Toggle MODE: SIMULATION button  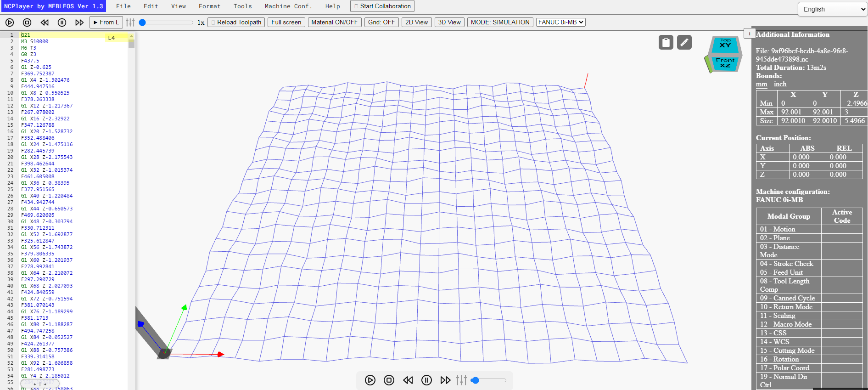pos(500,22)
